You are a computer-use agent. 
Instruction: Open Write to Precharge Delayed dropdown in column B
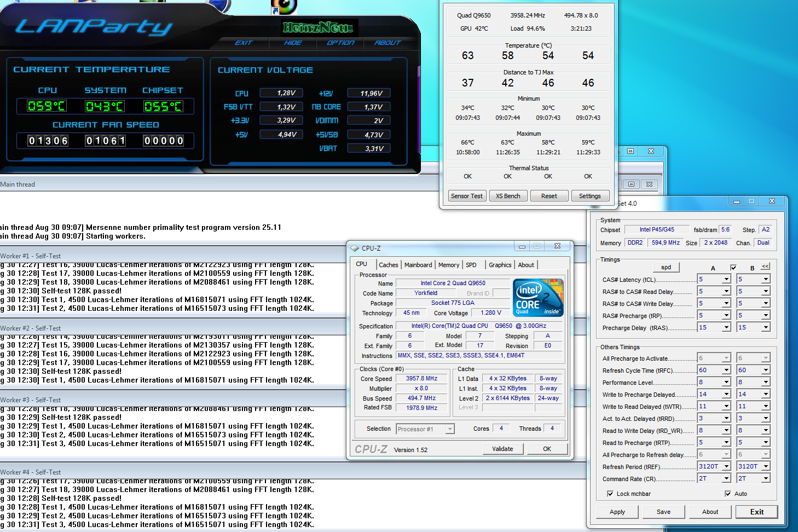point(766,394)
